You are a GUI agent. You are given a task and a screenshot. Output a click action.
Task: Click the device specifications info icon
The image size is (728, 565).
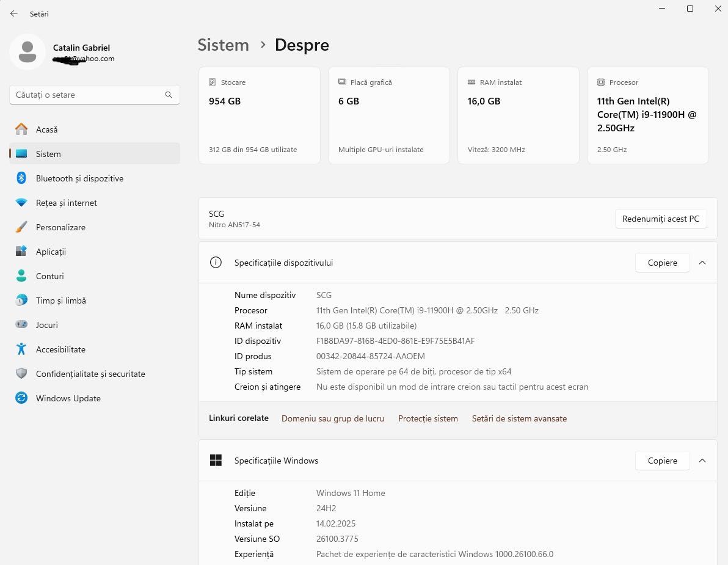coord(216,262)
